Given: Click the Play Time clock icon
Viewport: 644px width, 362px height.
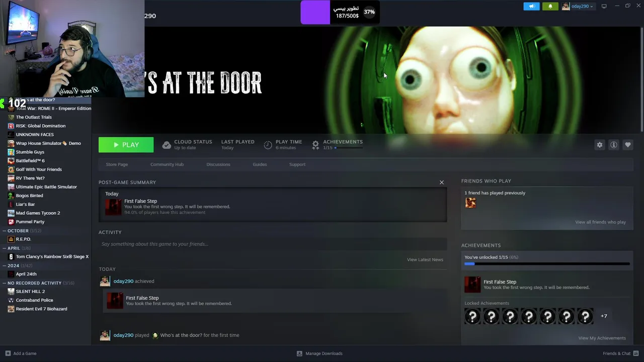Looking at the screenshot, I should (x=268, y=145).
